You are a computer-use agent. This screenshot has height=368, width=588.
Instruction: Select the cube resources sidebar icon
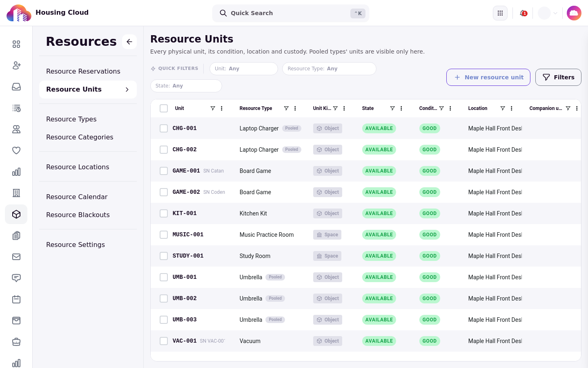tap(16, 214)
